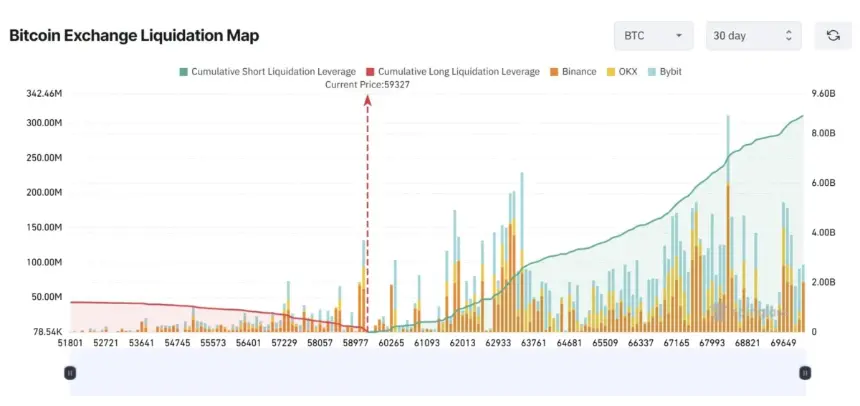Click the right range slider handle
This screenshot has width=860, height=406.
coord(805,373)
